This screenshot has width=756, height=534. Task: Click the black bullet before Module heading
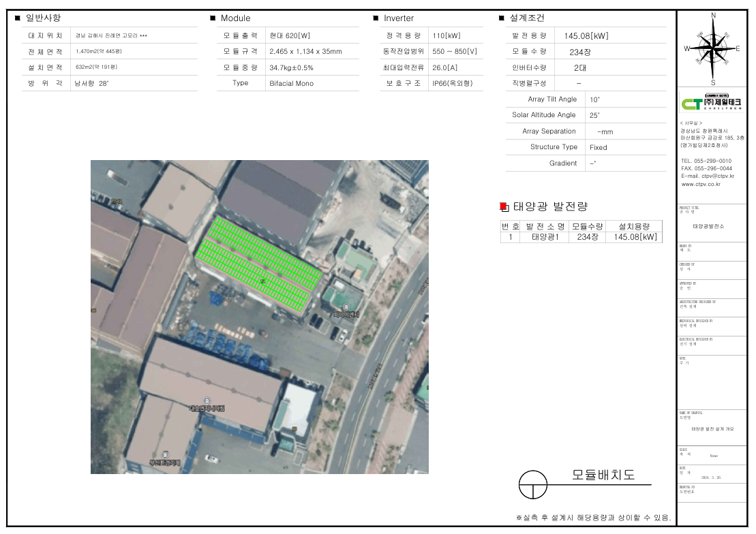point(213,18)
